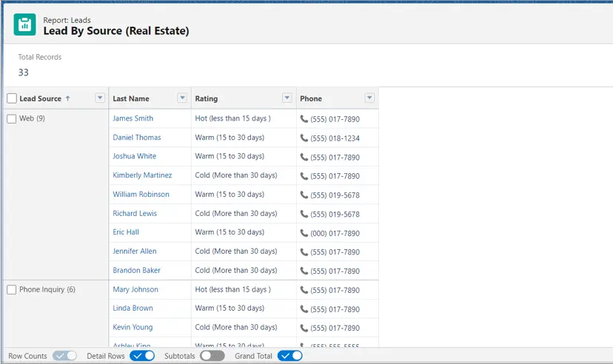The width and height of the screenshot is (613, 364).
Task: Turn off the Detail Rows switch
Action: click(x=142, y=356)
